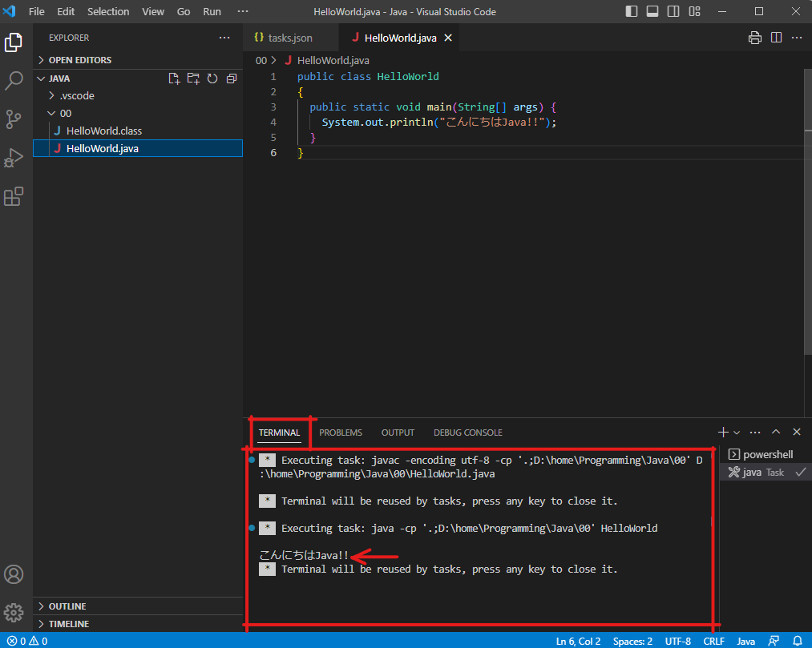Open the Manage settings gear
The height and width of the screenshot is (648, 812).
pyautogui.click(x=14, y=613)
